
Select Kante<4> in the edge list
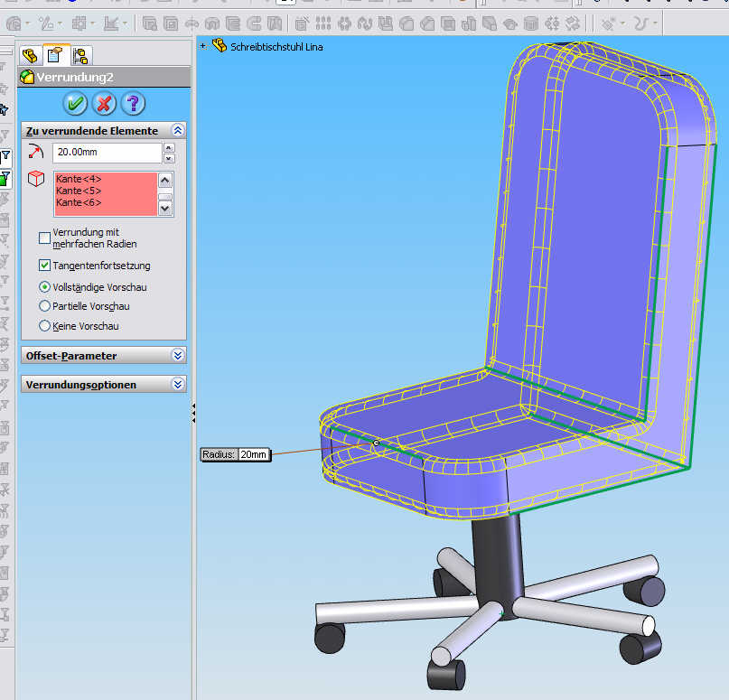(x=79, y=179)
